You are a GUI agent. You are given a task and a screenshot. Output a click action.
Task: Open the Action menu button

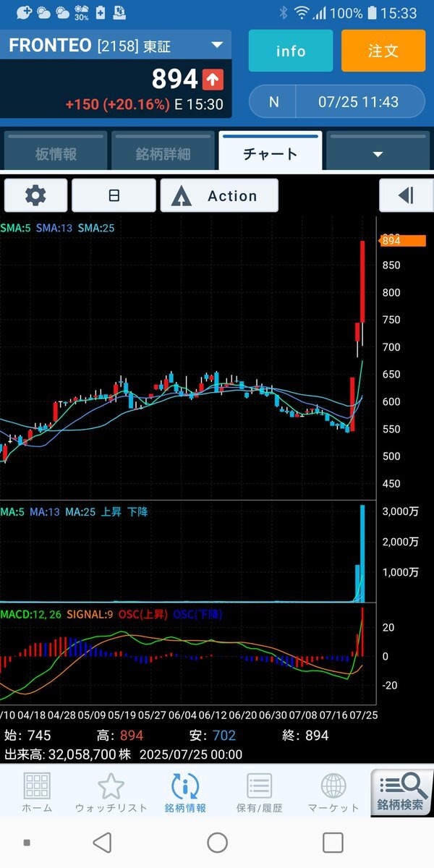219,195
